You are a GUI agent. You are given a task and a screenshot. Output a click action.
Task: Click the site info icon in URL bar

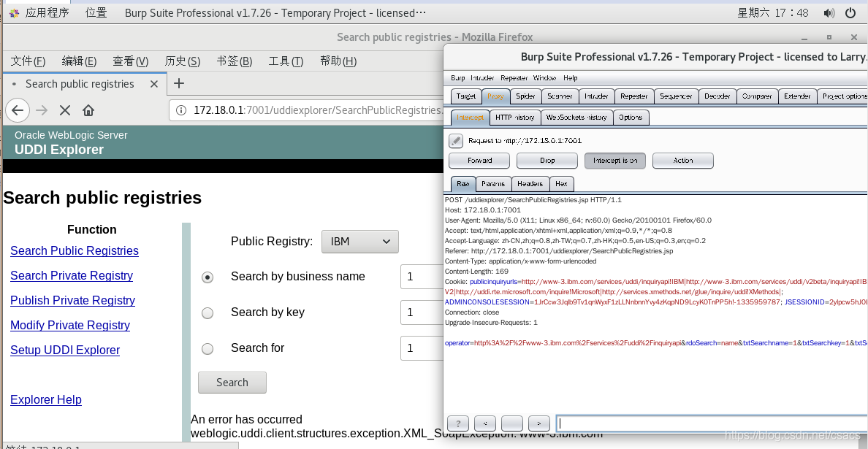[180, 110]
